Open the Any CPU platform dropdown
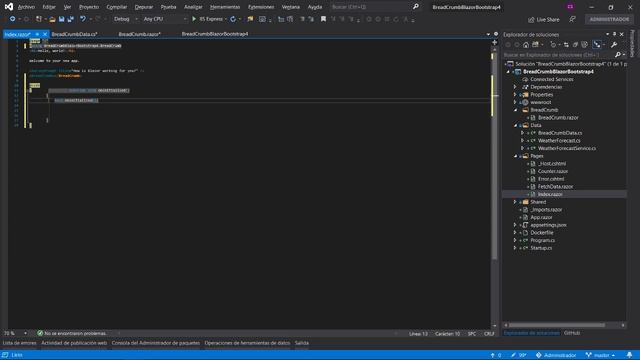This screenshot has width=640, height=360. click(164, 19)
